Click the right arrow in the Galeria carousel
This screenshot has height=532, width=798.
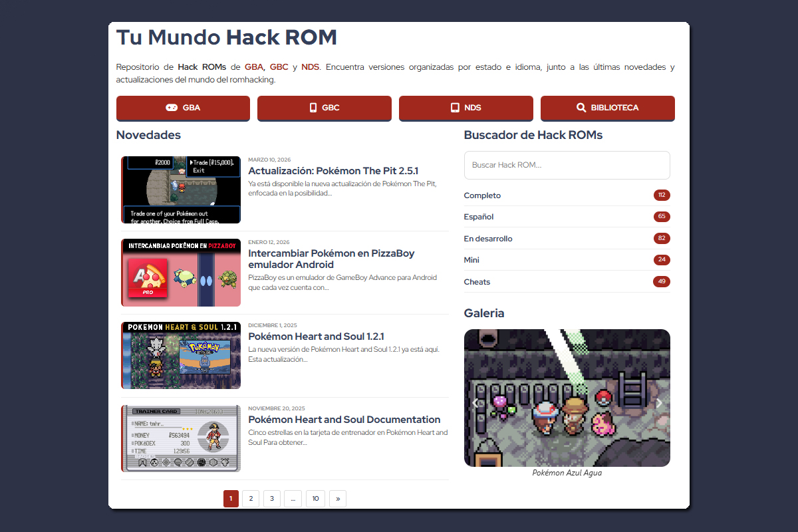pyautogui.click(x=659, y=403)
